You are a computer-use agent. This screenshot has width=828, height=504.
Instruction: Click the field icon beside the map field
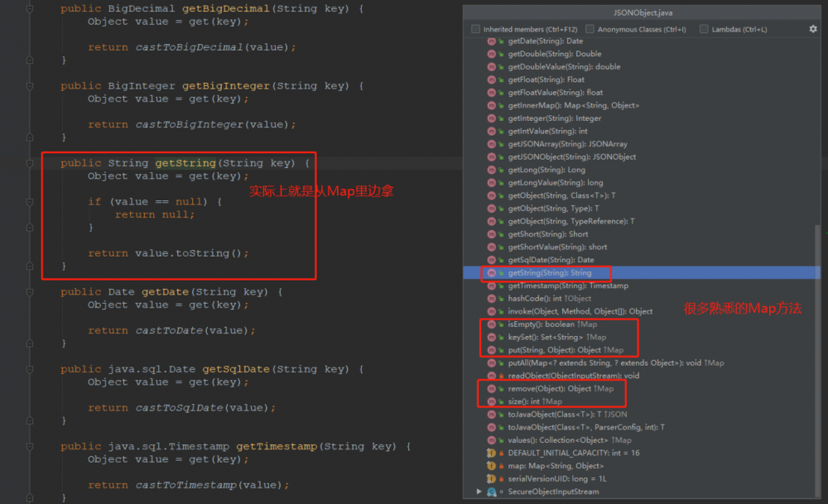tap(493, 465)
